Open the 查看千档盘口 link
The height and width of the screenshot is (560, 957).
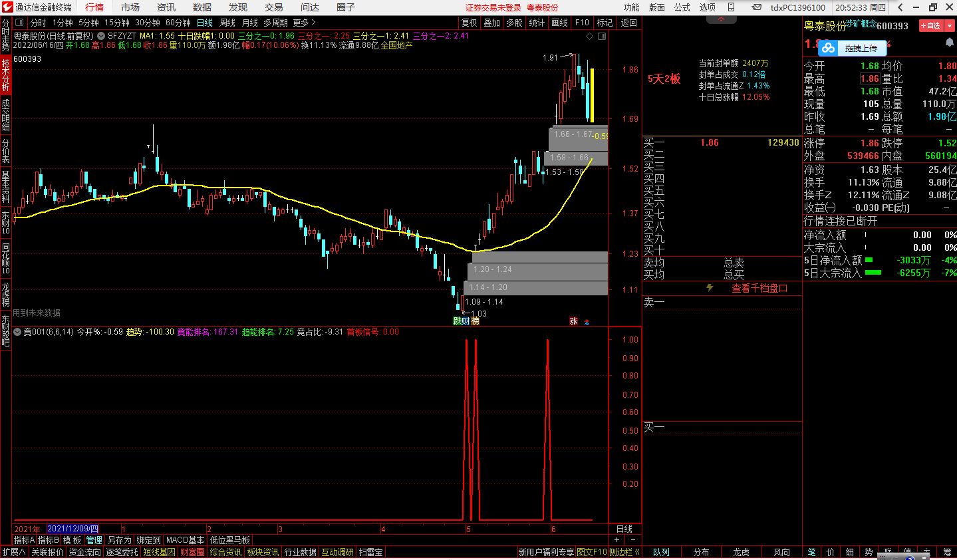[x=759, y=288]
